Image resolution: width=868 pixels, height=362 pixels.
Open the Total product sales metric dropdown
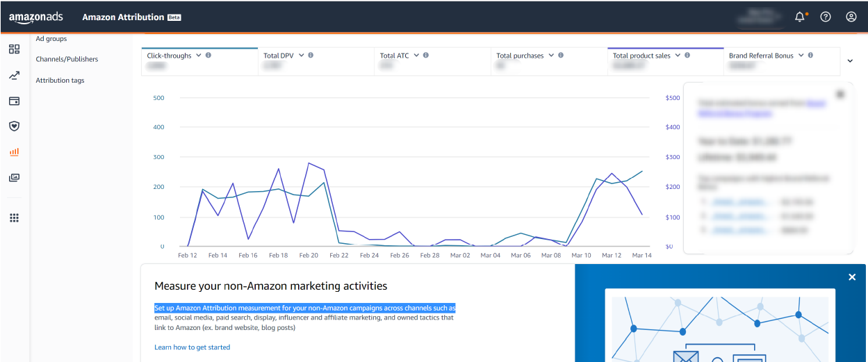pyautogui.click(x=678, y=55)
